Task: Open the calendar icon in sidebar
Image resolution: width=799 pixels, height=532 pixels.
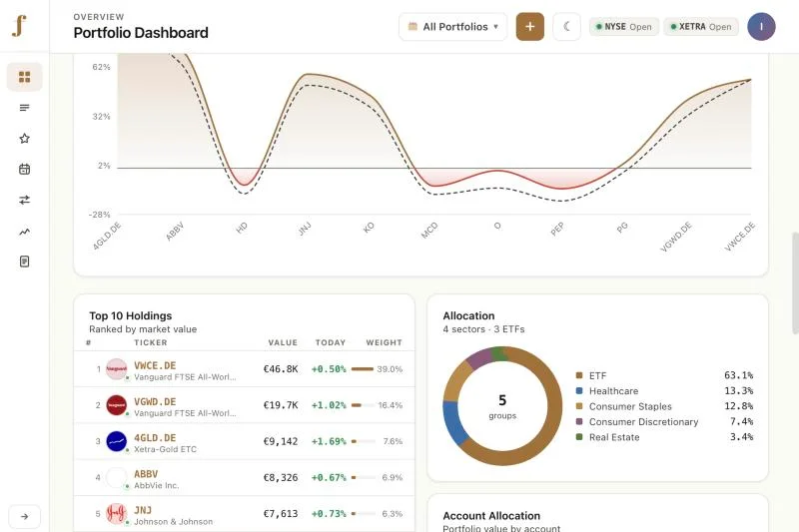Action: (x=24, y=169)
